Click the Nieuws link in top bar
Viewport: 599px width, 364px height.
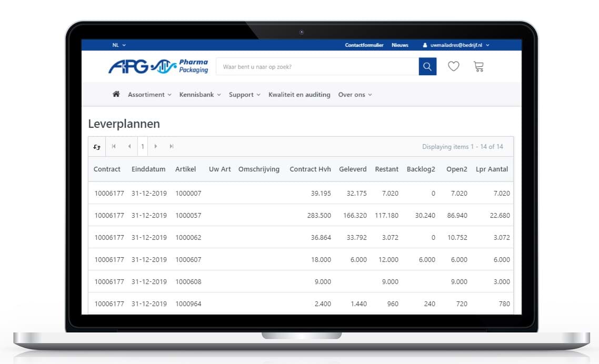pyautogui.click(x=400, y=45)
